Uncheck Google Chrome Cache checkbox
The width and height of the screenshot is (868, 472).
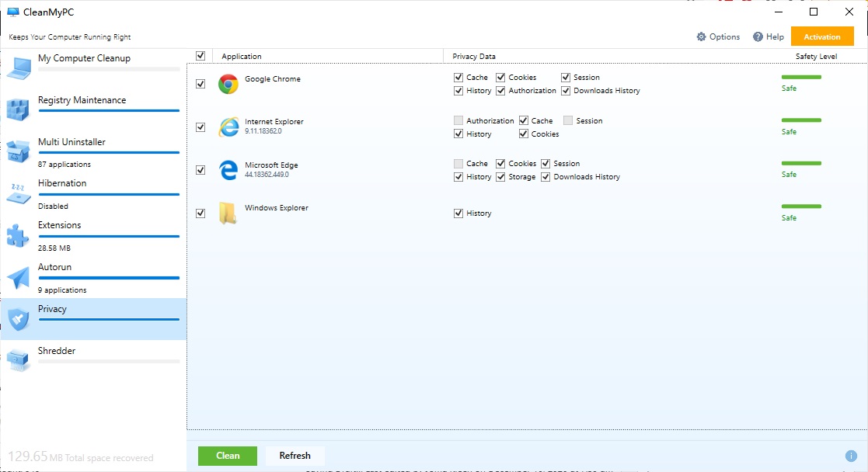point(458,78)
